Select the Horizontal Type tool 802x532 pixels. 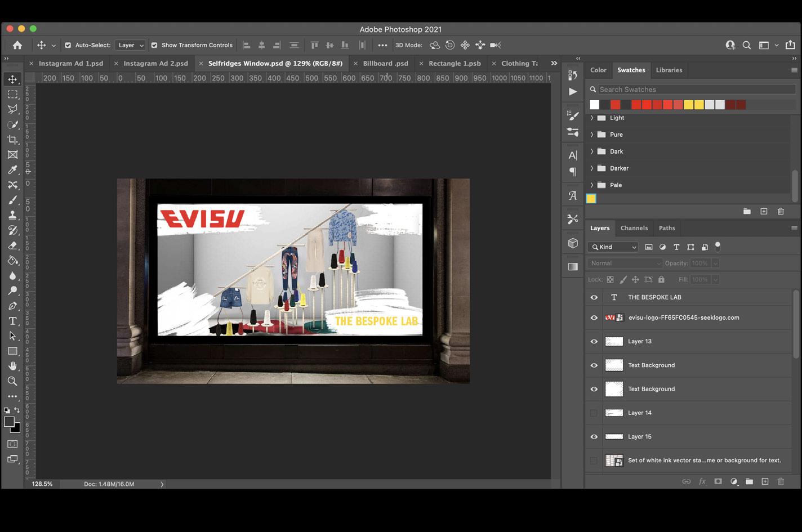coord(12,321)
